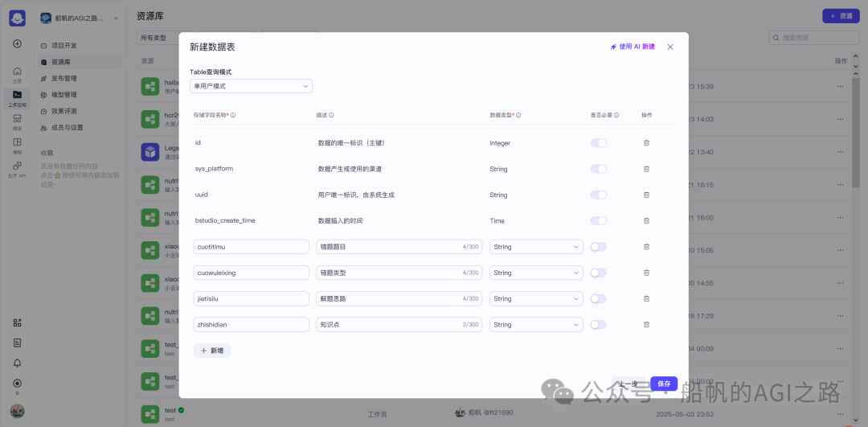Click info icon next to 是否必要

[616, 115]
